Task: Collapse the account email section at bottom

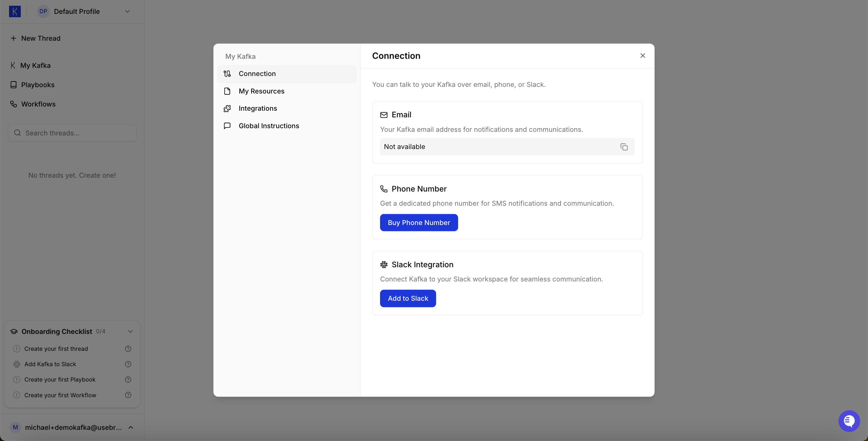Action: point(131,427)
